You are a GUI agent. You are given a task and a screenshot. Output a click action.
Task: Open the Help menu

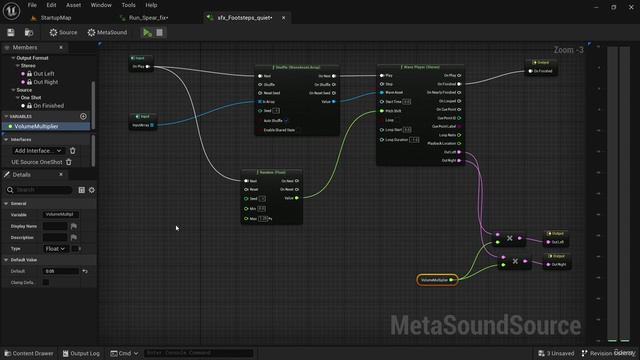151,5
